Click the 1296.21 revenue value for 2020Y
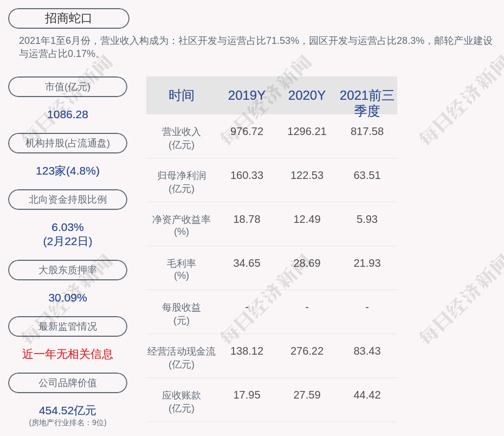 coord(307,131)
